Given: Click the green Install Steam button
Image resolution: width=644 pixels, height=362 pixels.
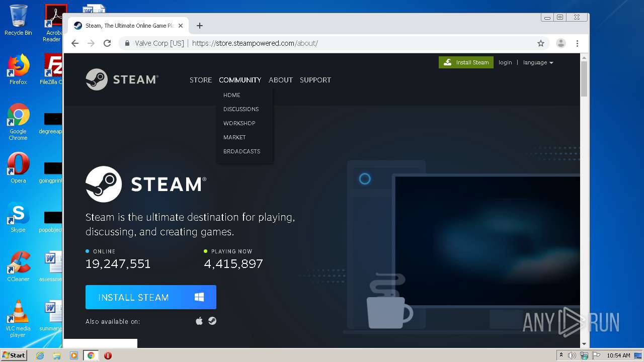Looking at the screenshot, I should (x=466, y=62).
